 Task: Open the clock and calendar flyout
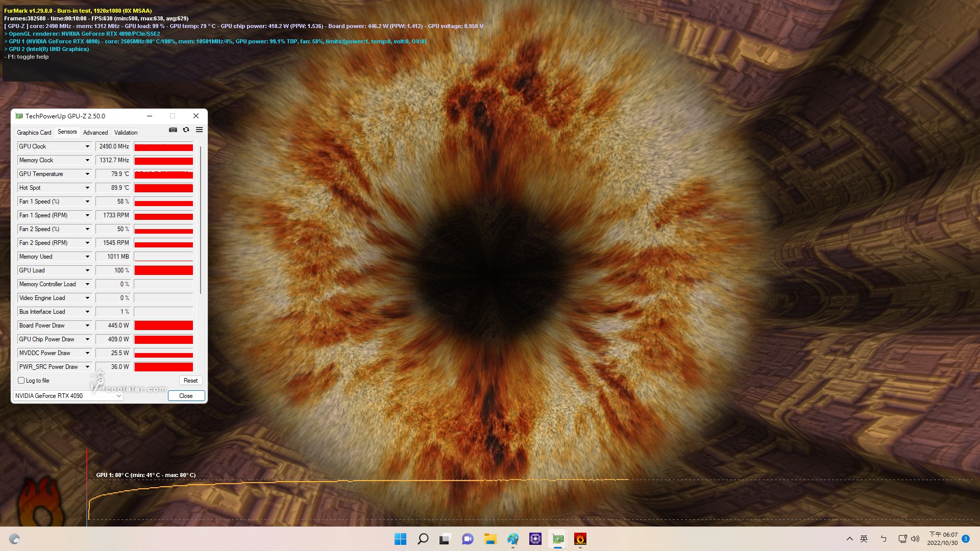point(942,539)
